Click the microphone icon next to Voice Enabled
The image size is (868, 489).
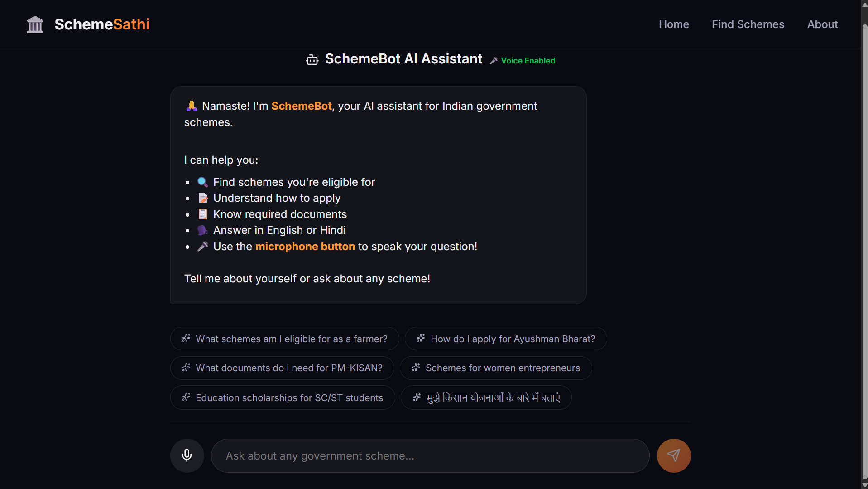pyautogui.click(x=494, y=61)
